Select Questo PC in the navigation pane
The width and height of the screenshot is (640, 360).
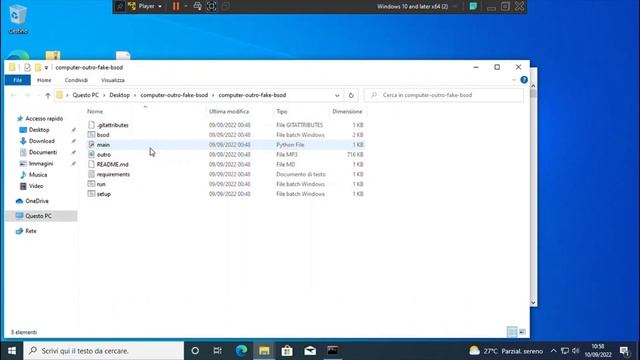[38, 216]
